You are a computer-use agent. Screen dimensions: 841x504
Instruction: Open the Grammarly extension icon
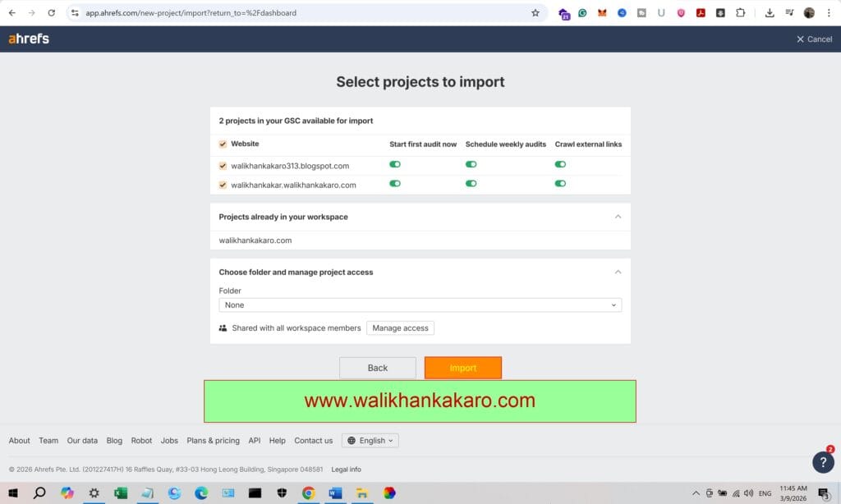pos(582,13)
